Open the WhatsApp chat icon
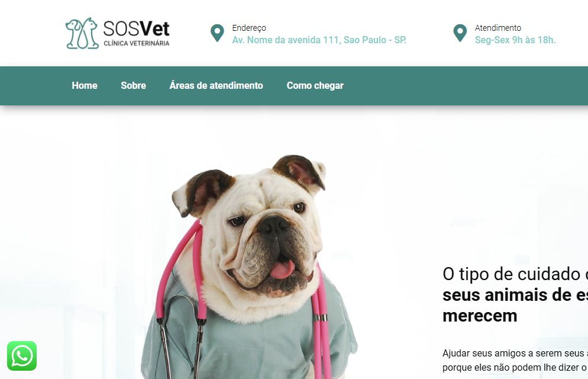Image resolution: width=588 pixels, height=379 pixels. (22, 356)
